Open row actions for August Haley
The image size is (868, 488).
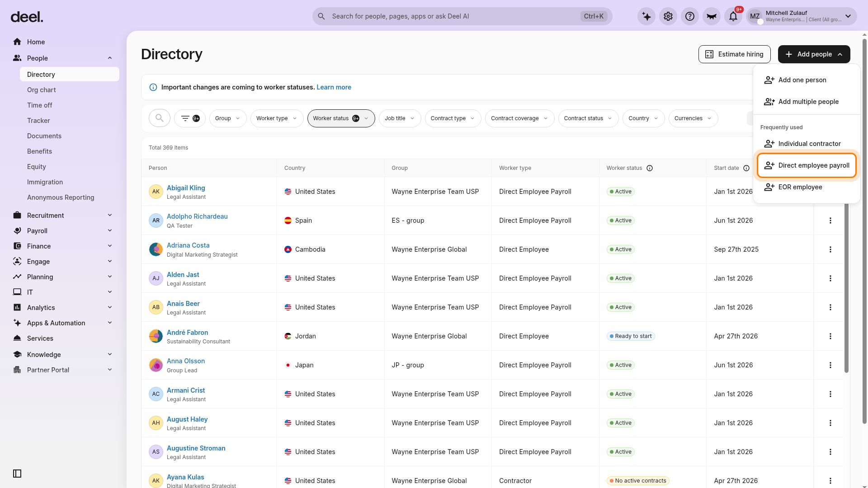click(830, 423)
